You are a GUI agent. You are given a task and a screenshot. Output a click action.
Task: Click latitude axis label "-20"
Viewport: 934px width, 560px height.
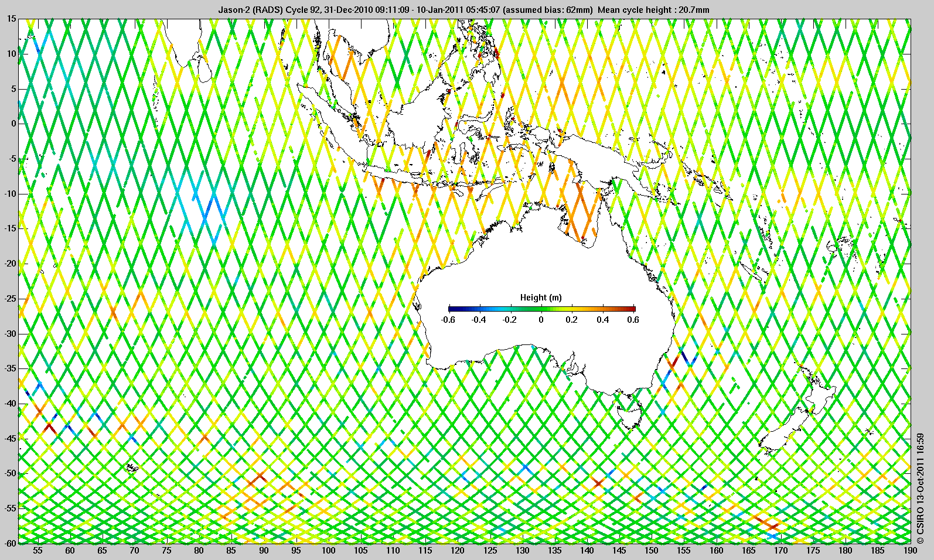click(x=10, y=264)
